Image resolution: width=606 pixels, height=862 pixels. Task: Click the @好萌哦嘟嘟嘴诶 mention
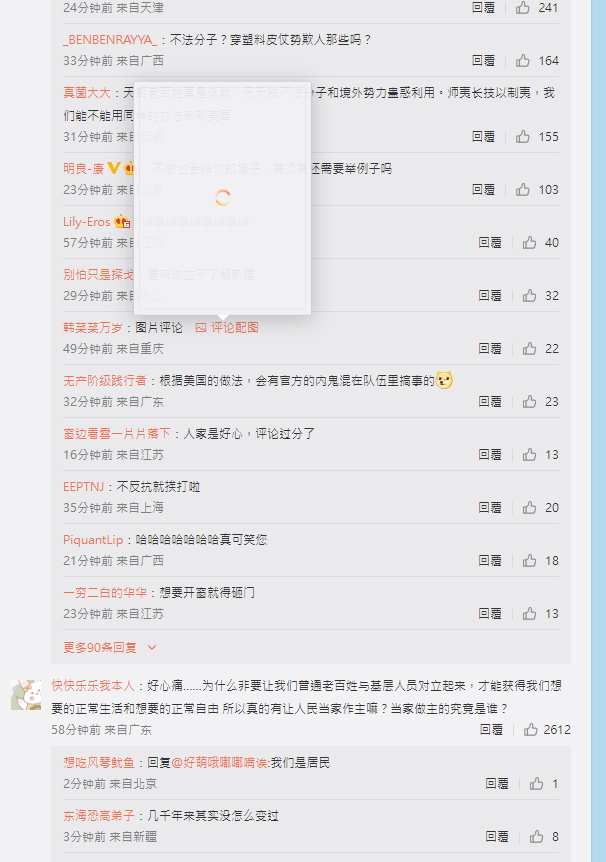219,762
